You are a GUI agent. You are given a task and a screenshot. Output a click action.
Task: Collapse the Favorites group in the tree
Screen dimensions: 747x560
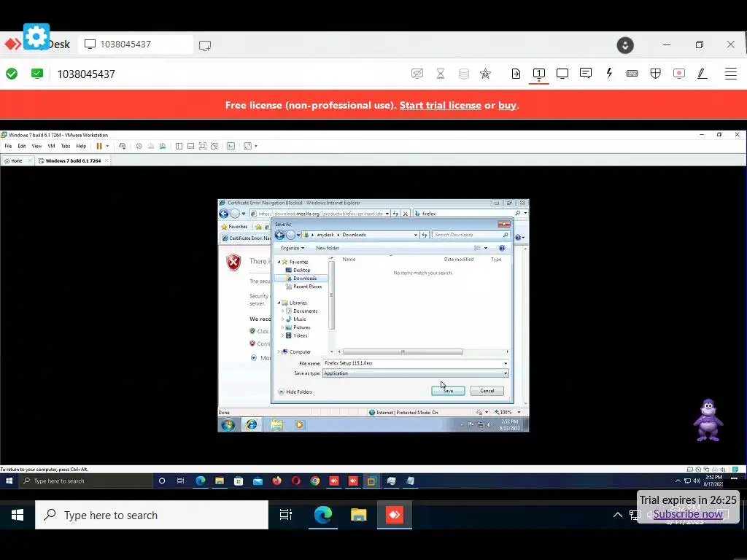(x=279, y=262)
